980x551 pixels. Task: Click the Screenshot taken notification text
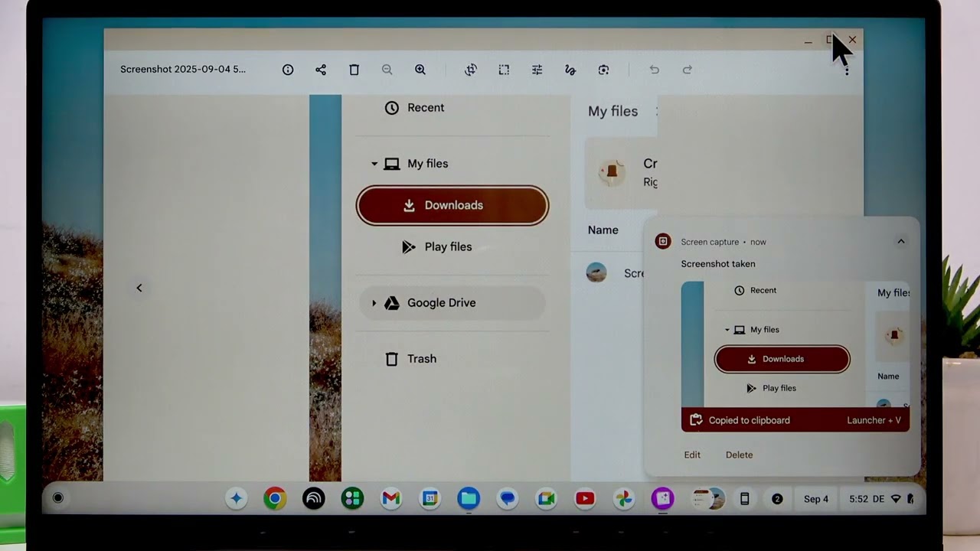[718, 264]
